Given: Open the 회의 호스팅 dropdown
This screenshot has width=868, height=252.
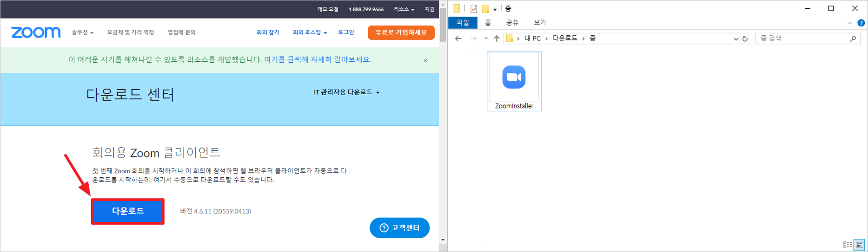Looking at the screenshot, I should coord(310,32).
